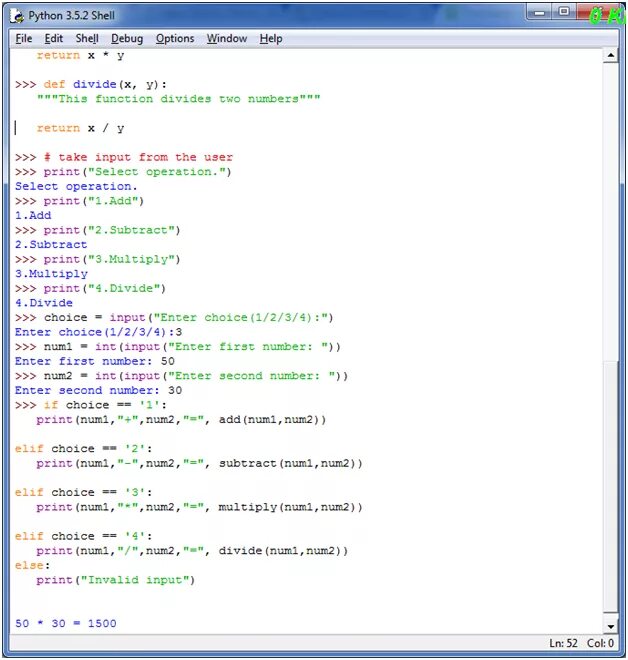Open the Edit menu
The image size is (628, 660).
(53, 39)
